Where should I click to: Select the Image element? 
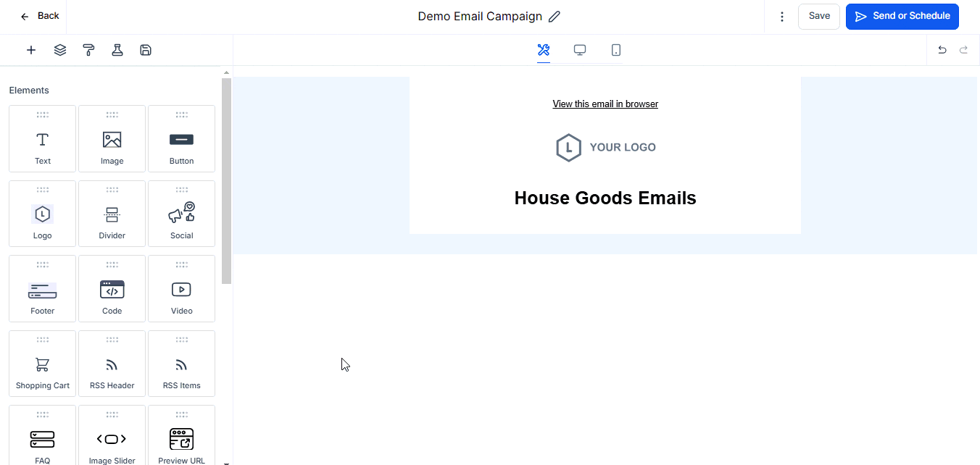[112, 139]
